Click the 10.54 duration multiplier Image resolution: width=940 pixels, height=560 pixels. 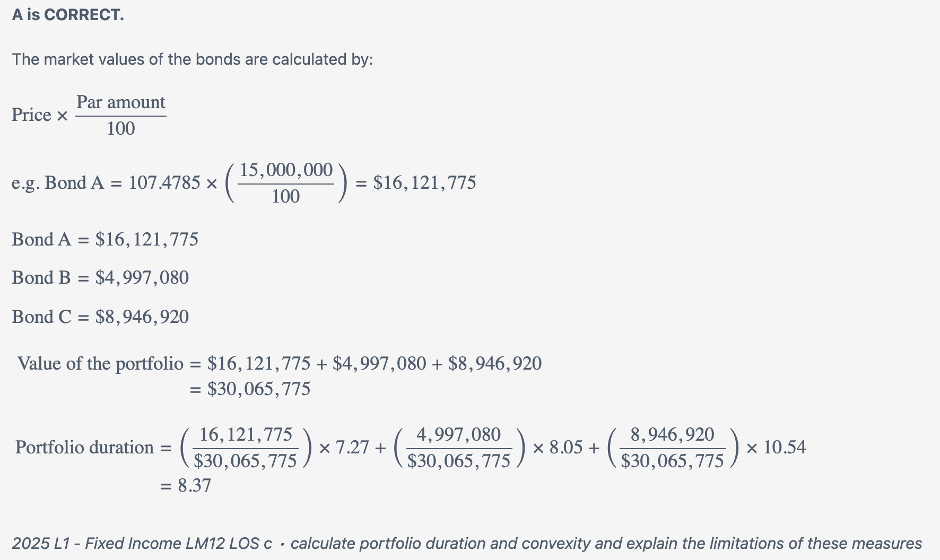point(784,448)
